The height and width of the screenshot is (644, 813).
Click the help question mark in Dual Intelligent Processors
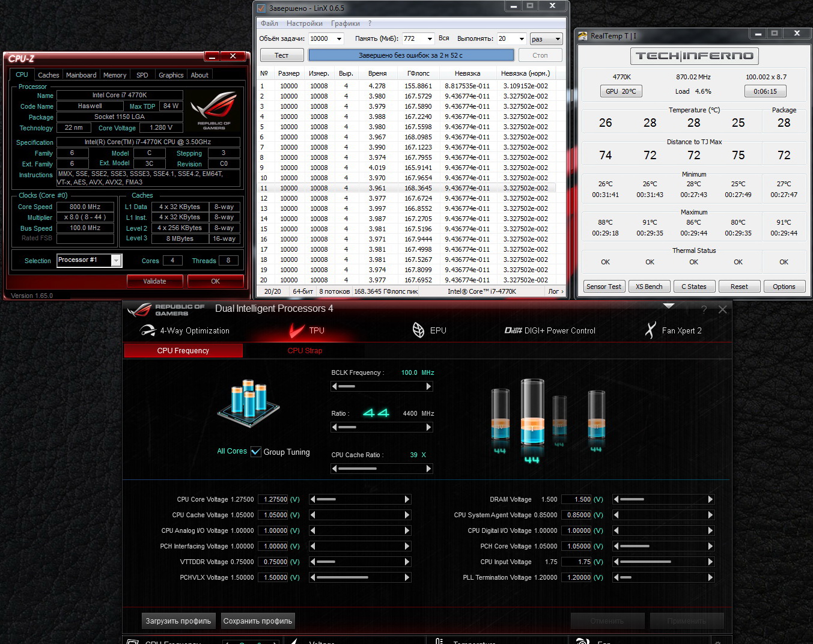point(704,309)
